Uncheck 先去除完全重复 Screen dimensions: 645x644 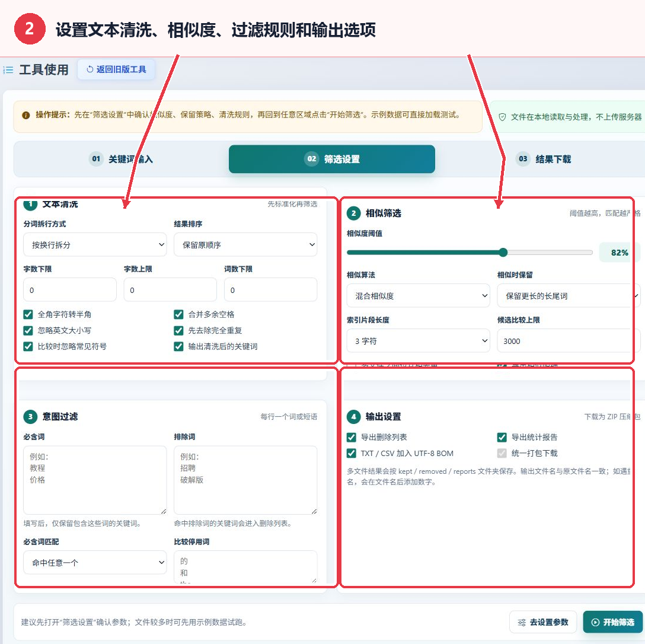[178, 330]
